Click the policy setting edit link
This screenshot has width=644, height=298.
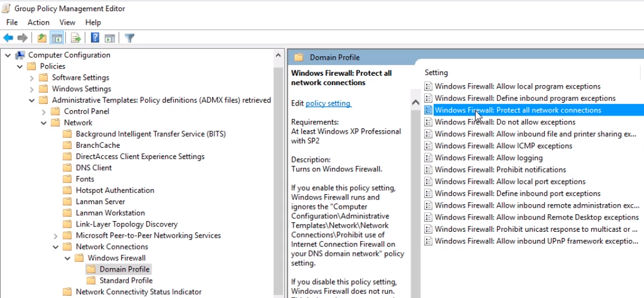328,103
